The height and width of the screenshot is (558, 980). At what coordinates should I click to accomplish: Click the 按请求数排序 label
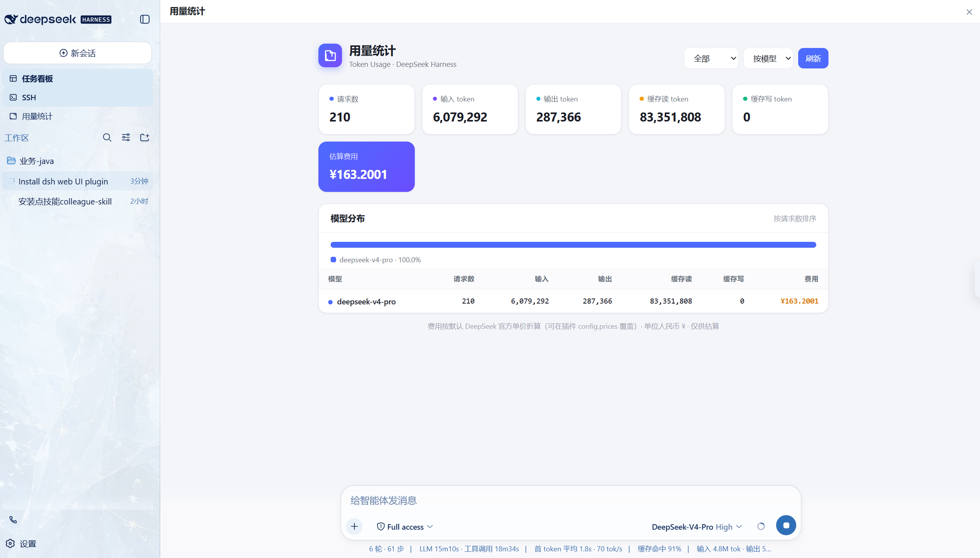point(795,219)
